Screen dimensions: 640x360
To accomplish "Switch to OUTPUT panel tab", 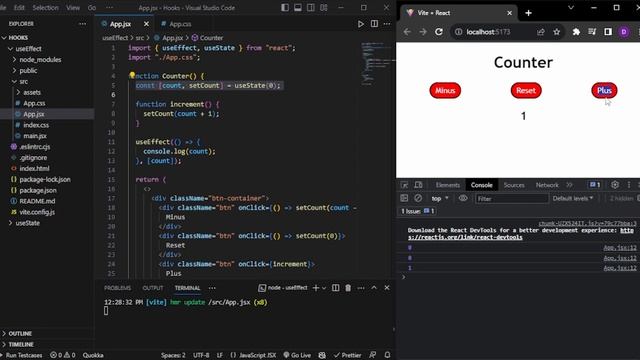I will click(153, 288).
